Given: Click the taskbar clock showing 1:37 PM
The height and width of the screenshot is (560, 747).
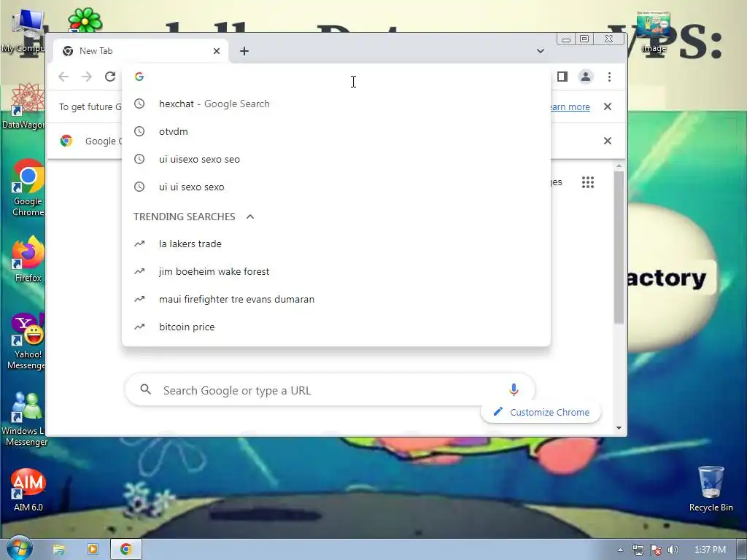Looking at the screenshot, I should coord(710,550).
